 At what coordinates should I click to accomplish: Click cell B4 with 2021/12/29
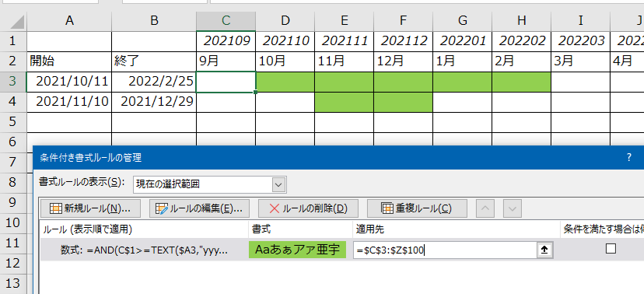point(154,102)
